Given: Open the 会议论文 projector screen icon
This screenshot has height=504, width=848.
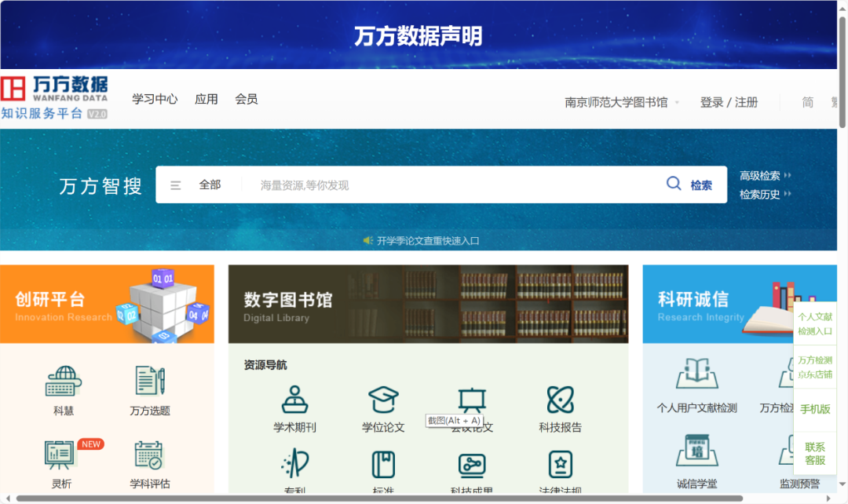Looking at the screenshot, I should (x=472, y=400).
